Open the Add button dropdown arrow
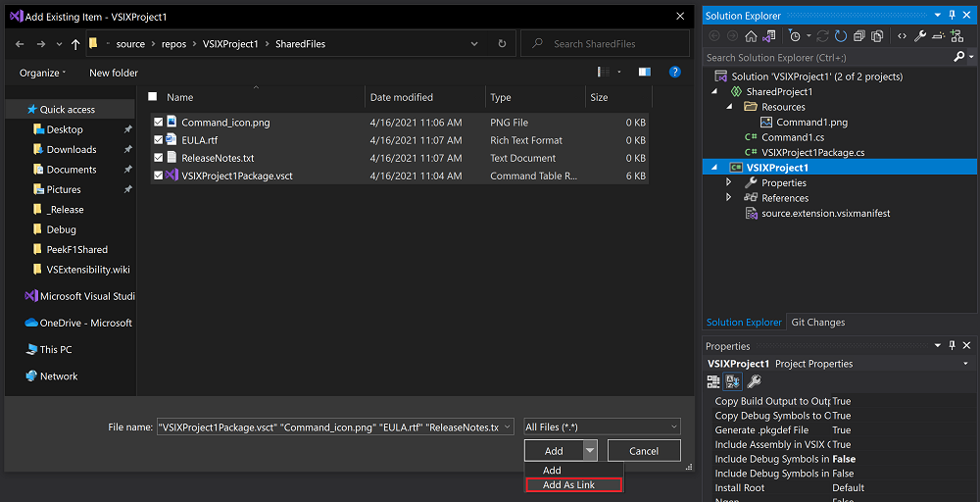The width and height of the screenshot is (980, 502). (590, 451)
